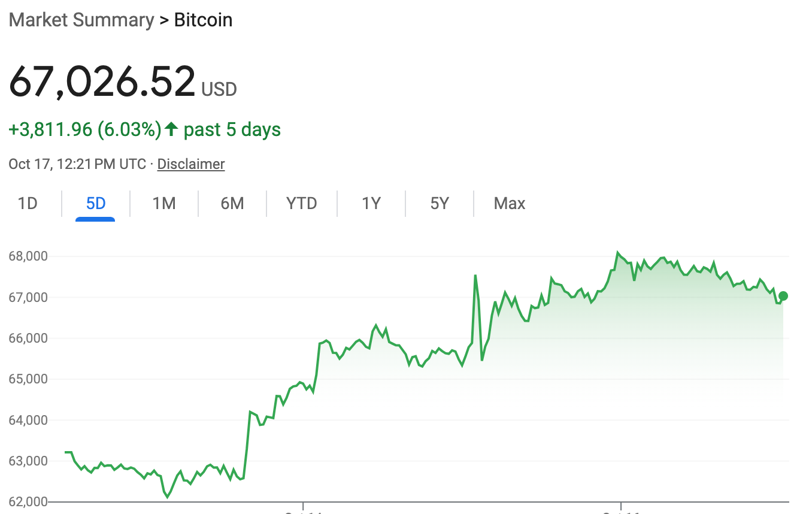The height and width of the screenshot is (514, 812).
Task: Switch to the 5Y chart view
Action: pyautogui.click(x=439, y=203)
